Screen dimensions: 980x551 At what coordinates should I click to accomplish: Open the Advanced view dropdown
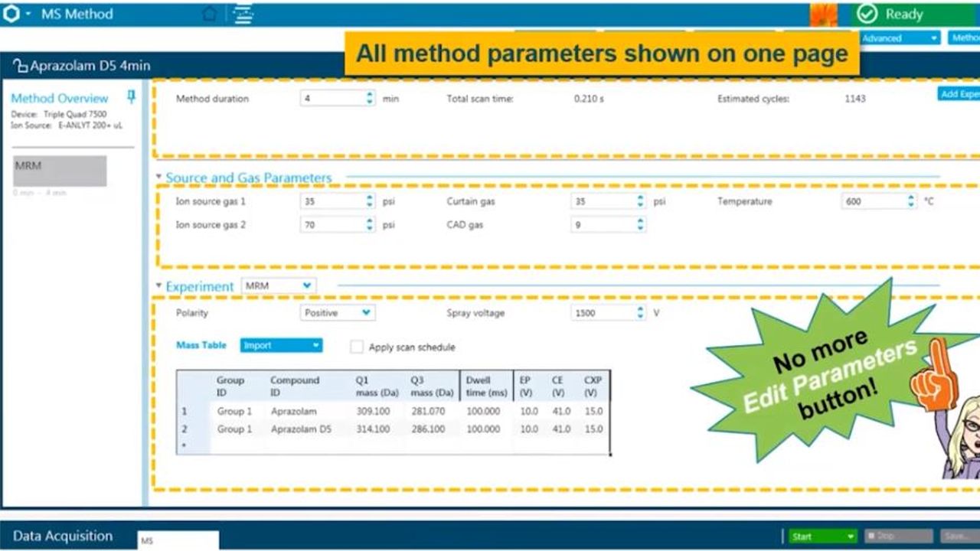(900, 37)
